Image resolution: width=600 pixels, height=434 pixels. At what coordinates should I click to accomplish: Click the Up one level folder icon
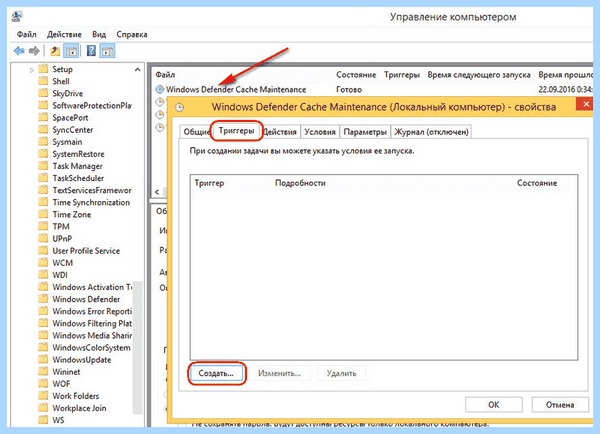[x=55, y=51]
